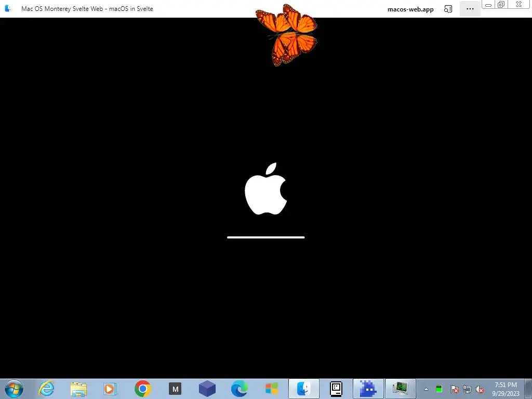Launch Internet Explorer from taskbar
Viewport: 532px width, 399px height.
pyautogui.click(x=46, y=389)
